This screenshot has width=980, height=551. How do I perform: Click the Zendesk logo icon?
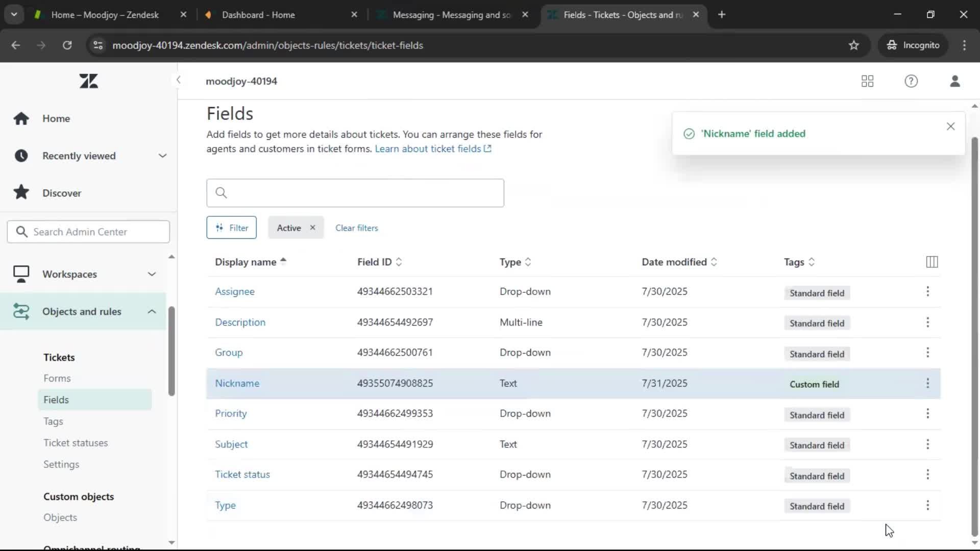click(89, 81)
